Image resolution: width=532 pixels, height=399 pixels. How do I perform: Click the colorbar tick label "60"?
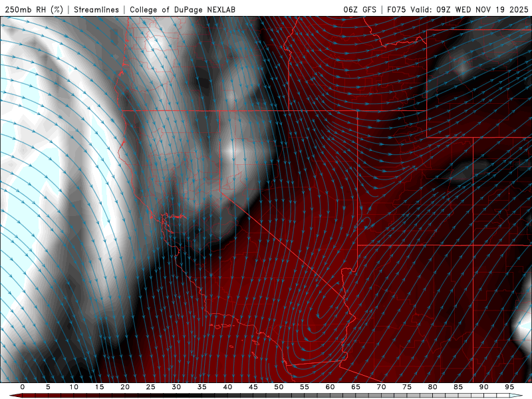pyautogui.click(x=330, y=387)
